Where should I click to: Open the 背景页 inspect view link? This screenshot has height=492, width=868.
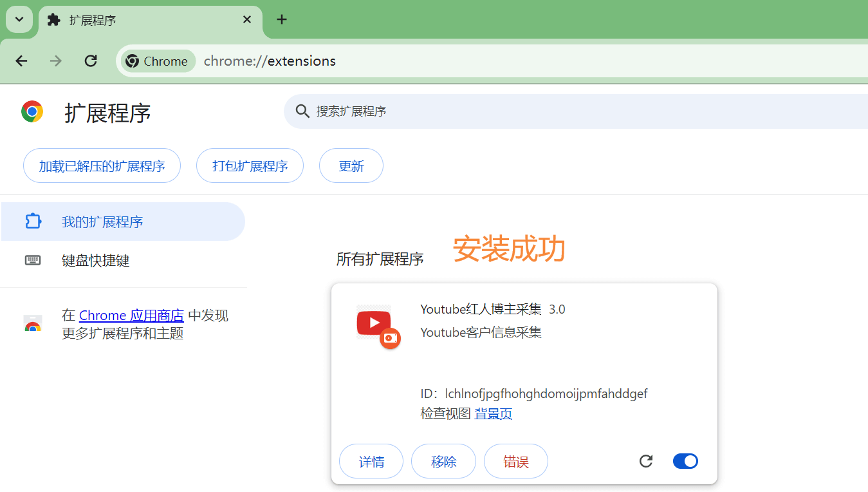click(x=494, y=413)
